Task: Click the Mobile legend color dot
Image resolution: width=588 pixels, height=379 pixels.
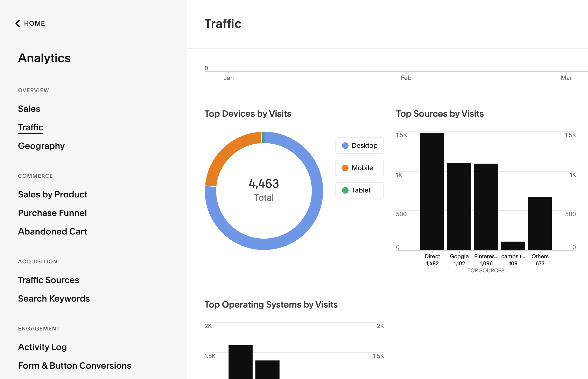Action: (x=345, y=168)
